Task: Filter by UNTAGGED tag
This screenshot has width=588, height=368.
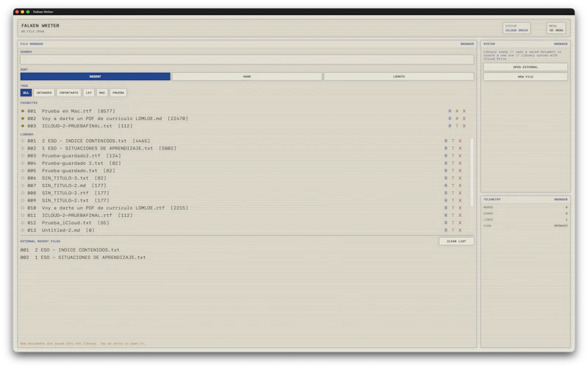Action: [x=44, y=93]
